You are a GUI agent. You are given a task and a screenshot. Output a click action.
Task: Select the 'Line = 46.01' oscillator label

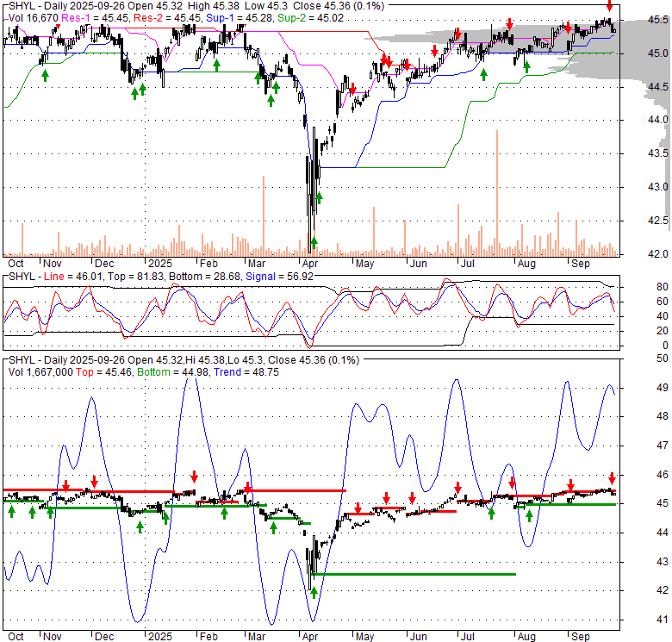coord(73,277)
